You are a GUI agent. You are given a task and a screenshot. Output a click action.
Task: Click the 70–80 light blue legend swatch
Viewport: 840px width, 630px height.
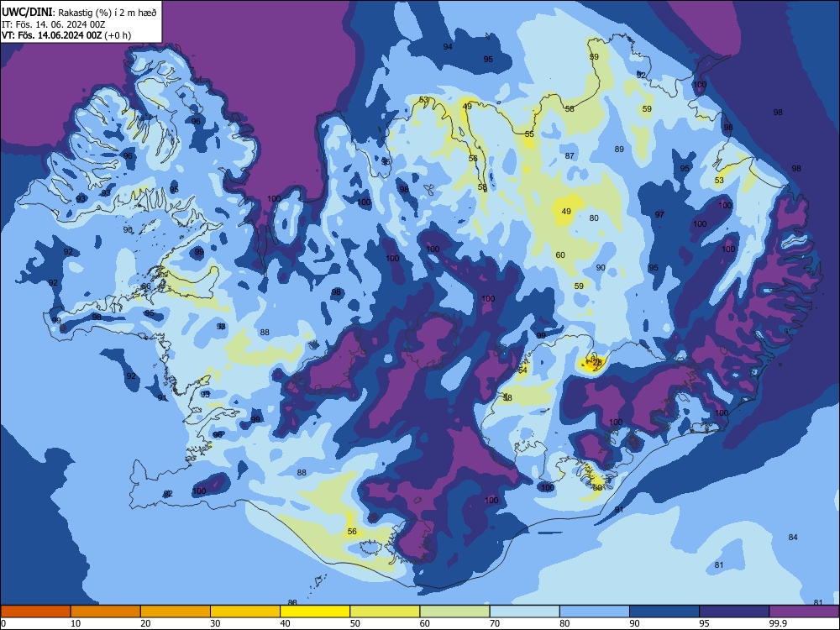click(x=524, y=612)
